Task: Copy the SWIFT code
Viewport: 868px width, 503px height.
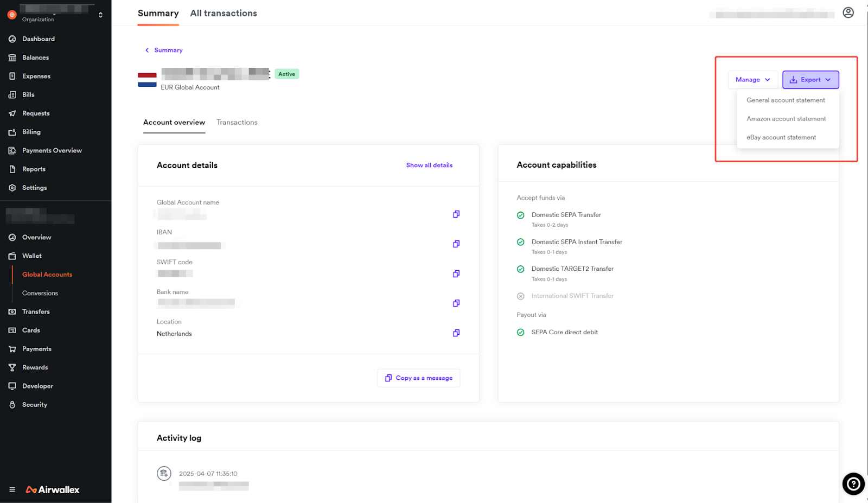Action: coord(456,274)
